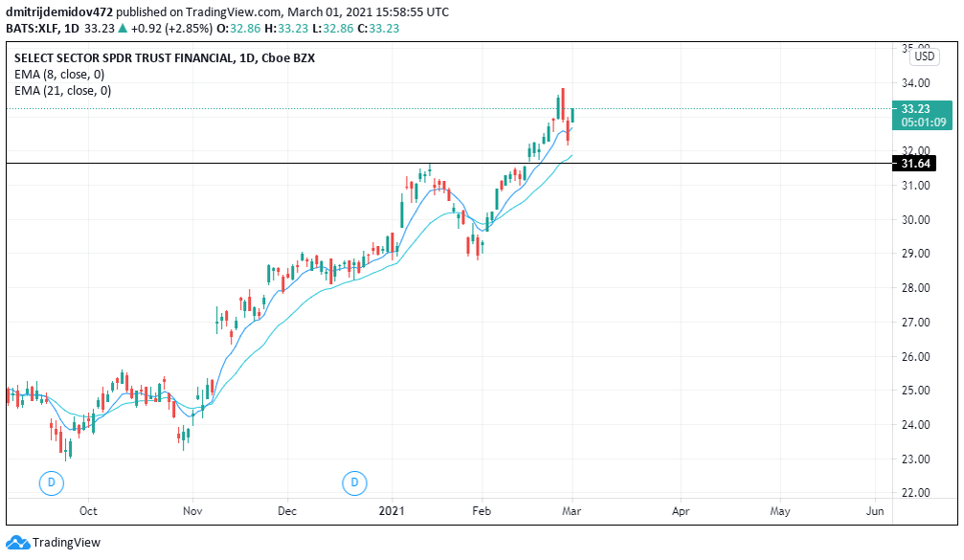Click the Jun label on time axis
This screenshot has height=560, width=964.
(875, 511)
